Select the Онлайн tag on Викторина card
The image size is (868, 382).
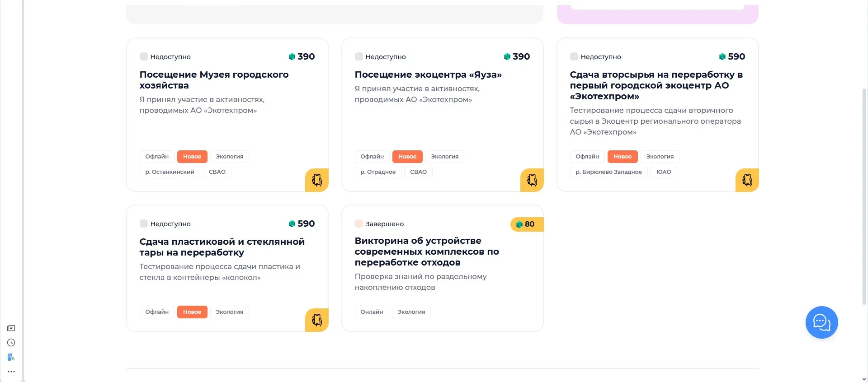[372, 312]
